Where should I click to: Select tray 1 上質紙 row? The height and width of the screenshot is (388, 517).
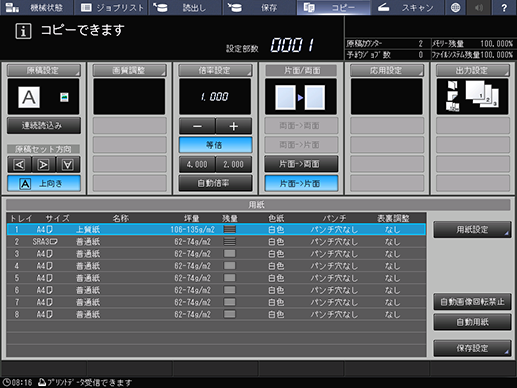click(216, 229)
